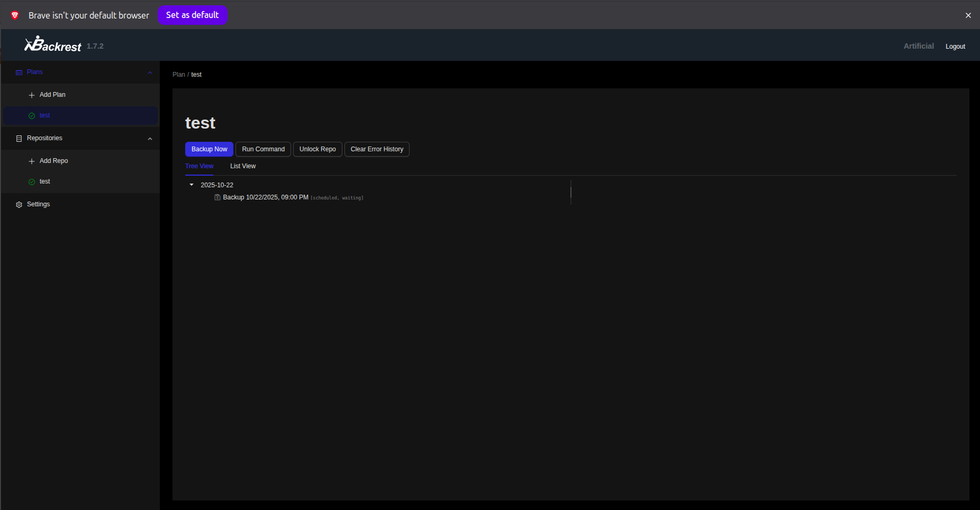
Task: Click the backup save icon in tree
Action: (x=217, y=197)
